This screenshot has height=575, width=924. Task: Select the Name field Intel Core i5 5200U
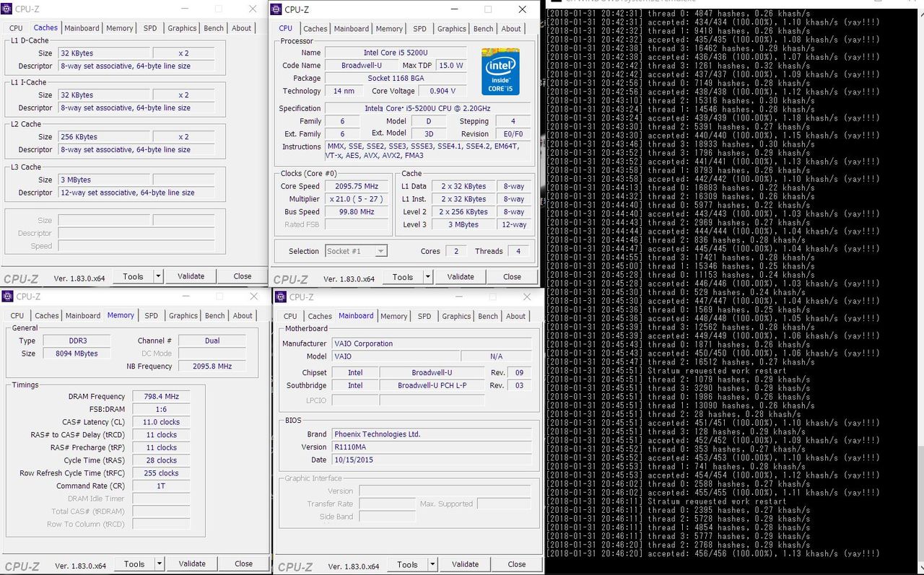pos(396,53)
